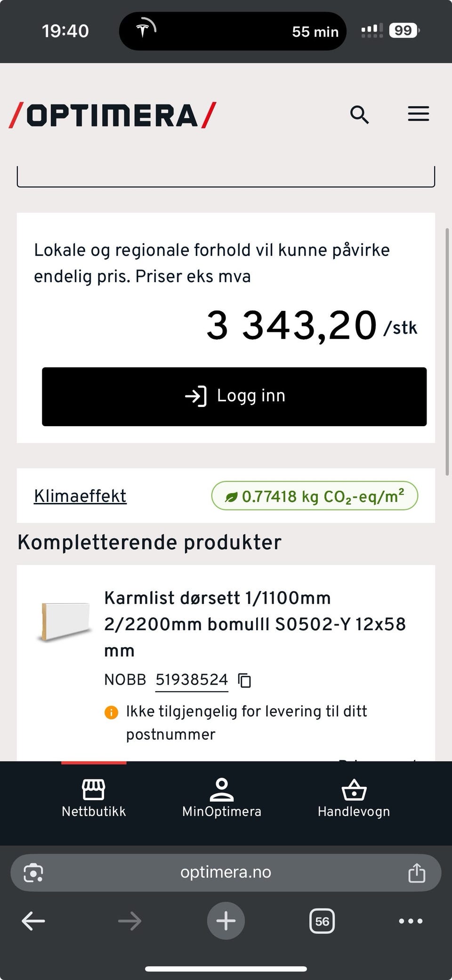Go to Nettbutikk tab
This screenshot has height=980, width=452.
click(x=94, y=799)
